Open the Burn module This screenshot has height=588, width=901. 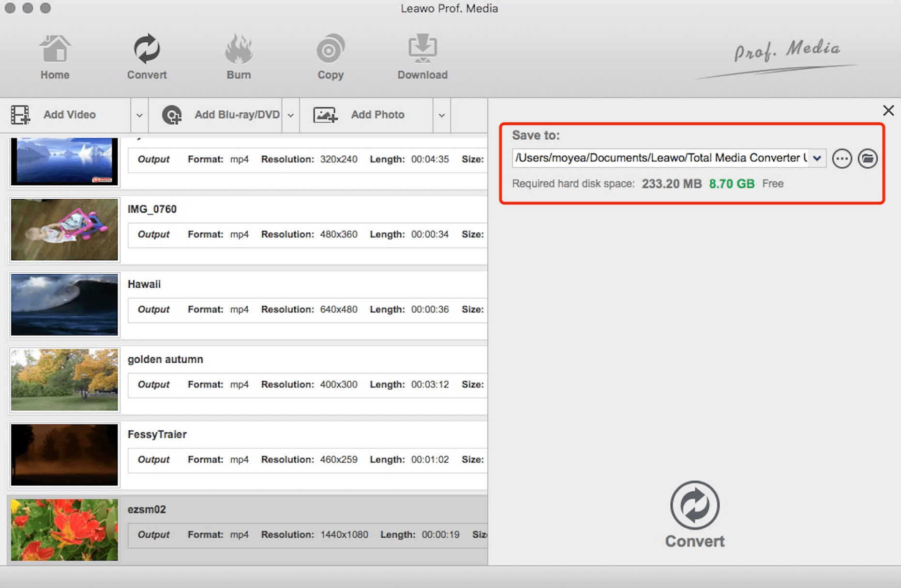click(x=239, y=57)
